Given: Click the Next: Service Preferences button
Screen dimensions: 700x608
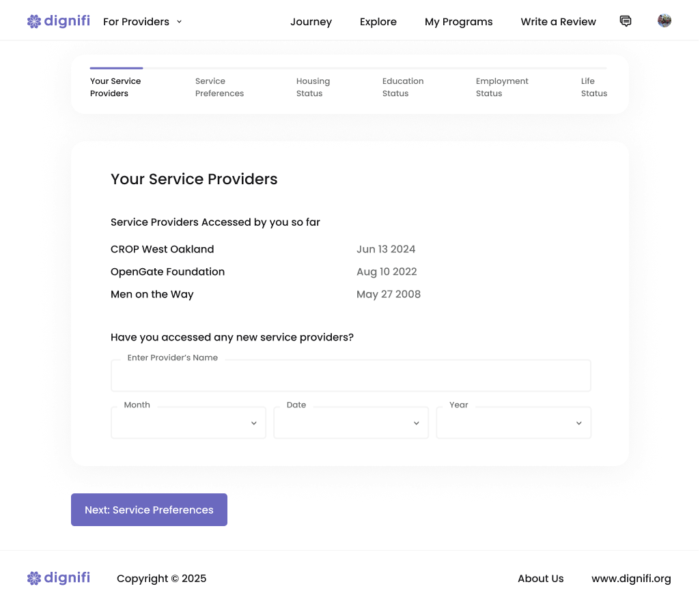Looking at the screenshot, I should [149, 510].
